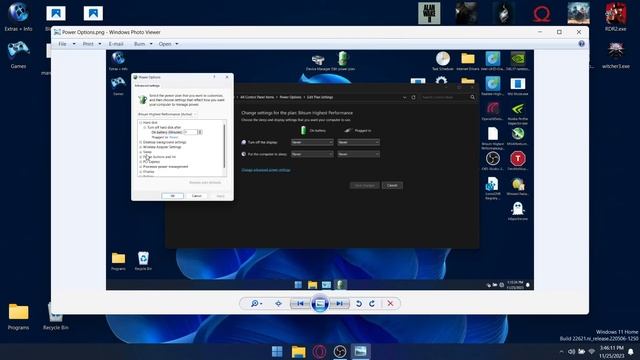This screenshot has width=640, height=360.
Task: Click the blue Help question mark icon
Action: tap(581, 44)
